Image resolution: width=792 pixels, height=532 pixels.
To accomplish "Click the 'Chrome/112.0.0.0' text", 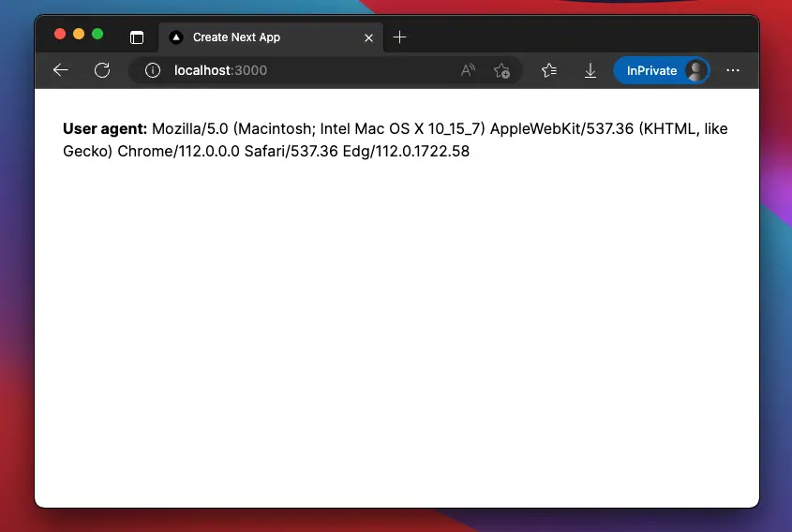I will (x=178, y=151).
